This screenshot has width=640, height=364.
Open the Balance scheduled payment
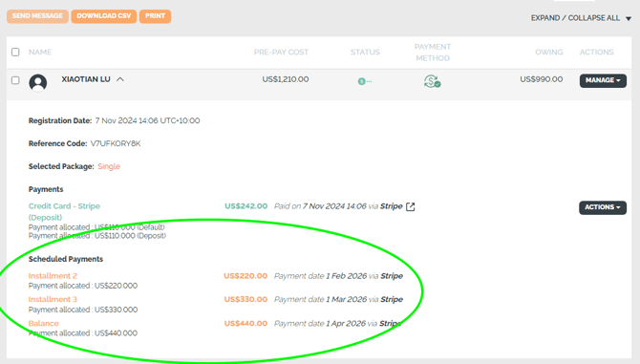(x=44, y=323)
